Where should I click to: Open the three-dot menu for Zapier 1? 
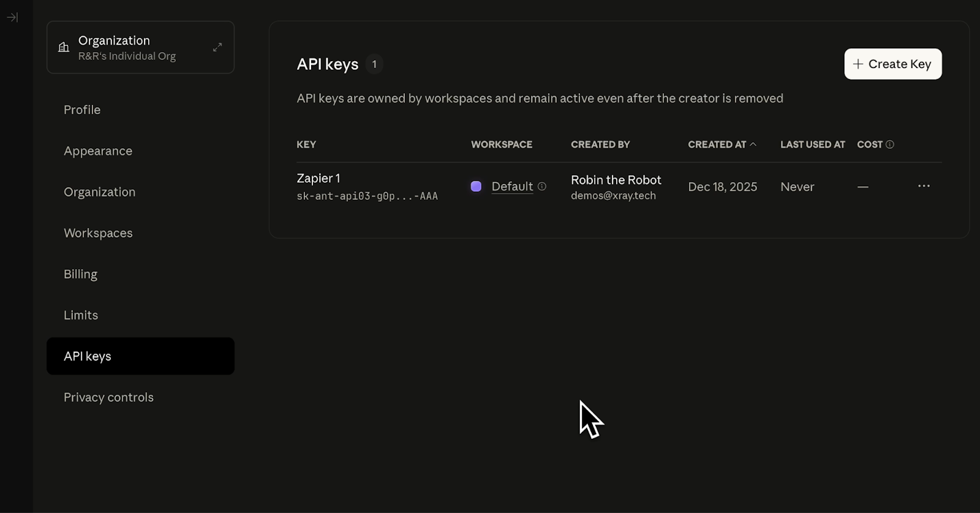click(924, 186)
